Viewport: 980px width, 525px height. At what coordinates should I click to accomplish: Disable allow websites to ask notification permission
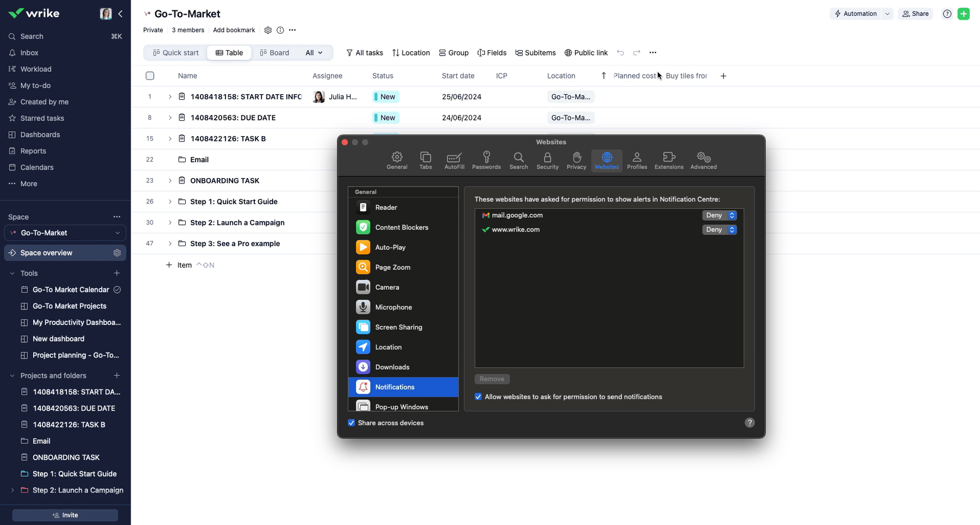click(478, 397)
